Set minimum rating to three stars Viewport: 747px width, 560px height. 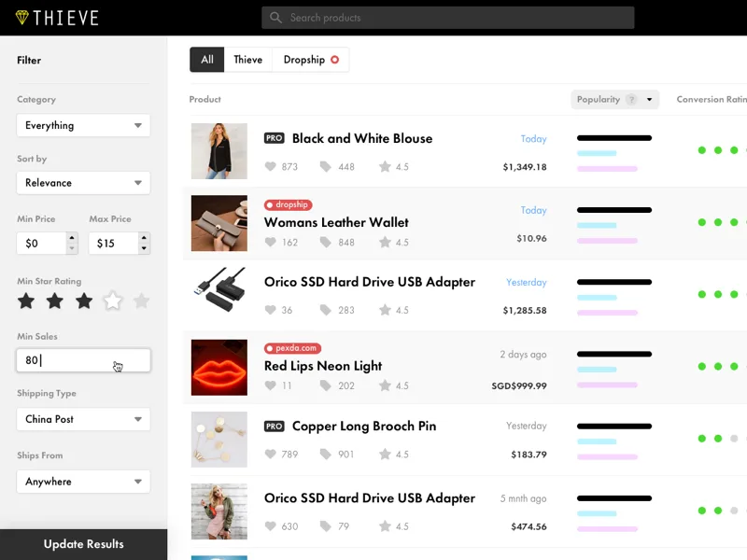[x=84, y=301]
